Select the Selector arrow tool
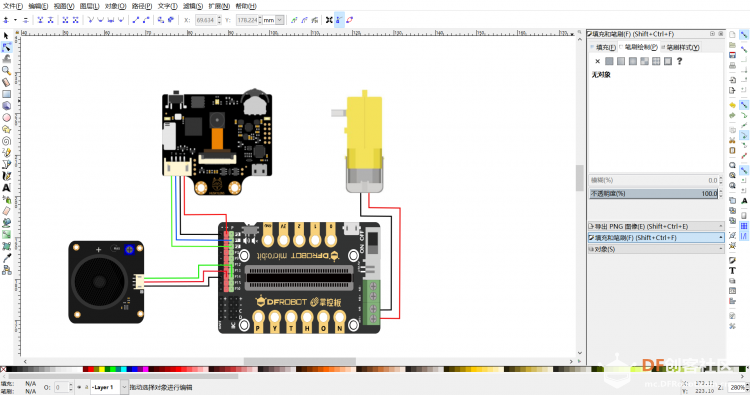 coord(6,35)
